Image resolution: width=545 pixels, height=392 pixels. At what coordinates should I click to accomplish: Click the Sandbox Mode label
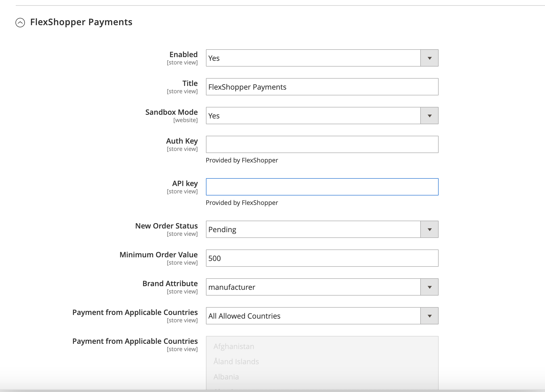(171, 112)
